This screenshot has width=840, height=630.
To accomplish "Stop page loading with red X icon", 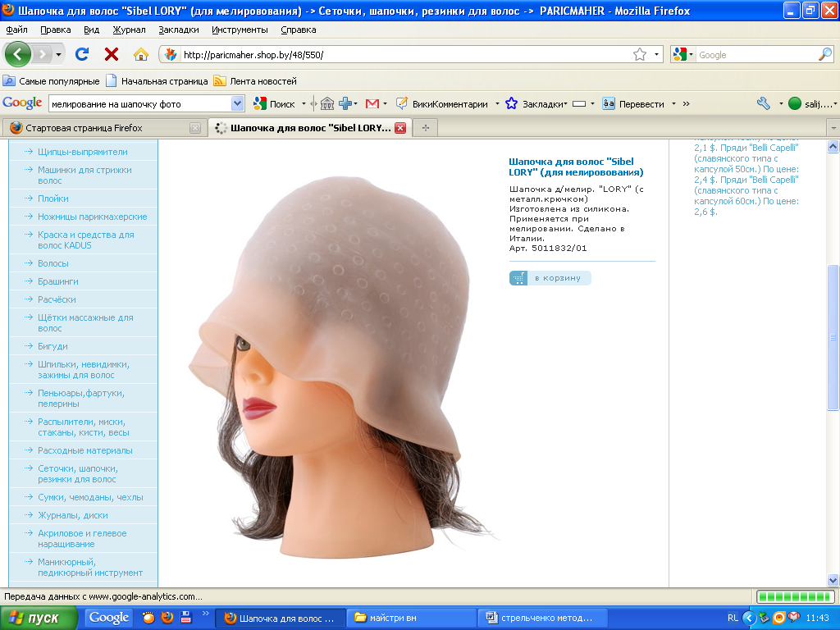I will pos(112,54).
